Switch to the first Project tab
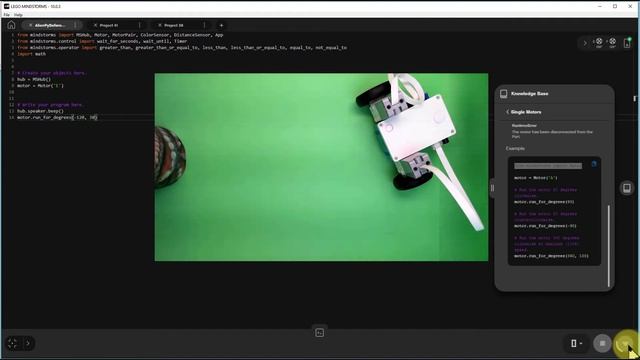Image resolution: width=640 pixels, height=360 pixels. coord(109,25)
